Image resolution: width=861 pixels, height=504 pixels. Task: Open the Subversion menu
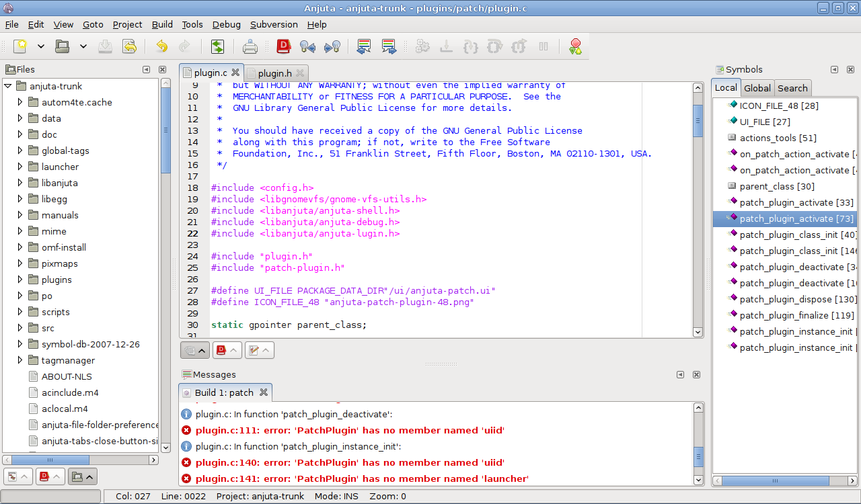pos(274,24)
